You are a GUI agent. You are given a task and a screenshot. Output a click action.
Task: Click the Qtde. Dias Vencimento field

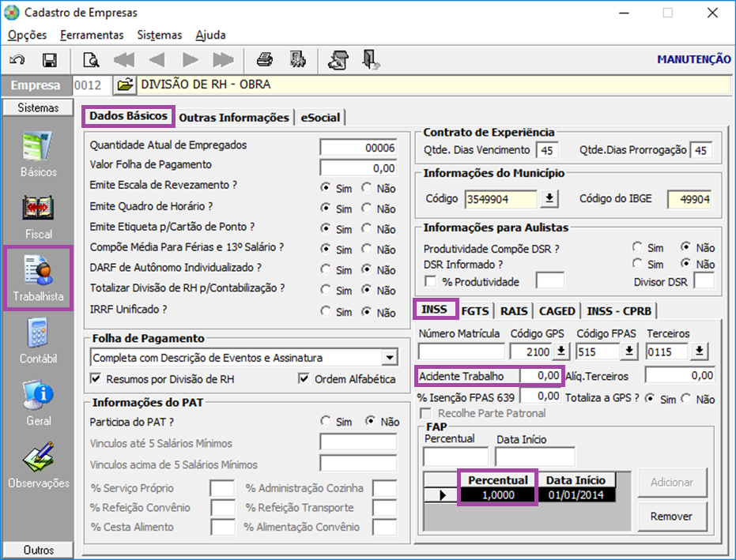[547, 151]
